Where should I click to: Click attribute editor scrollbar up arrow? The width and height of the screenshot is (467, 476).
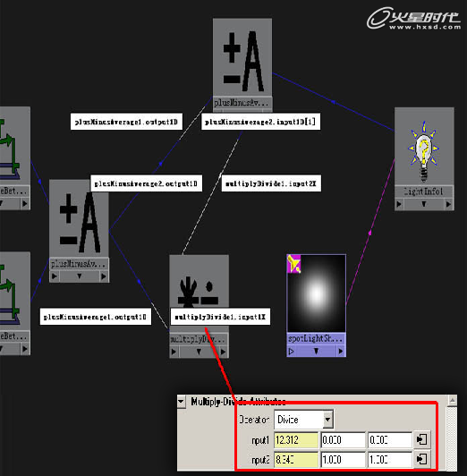453,401
